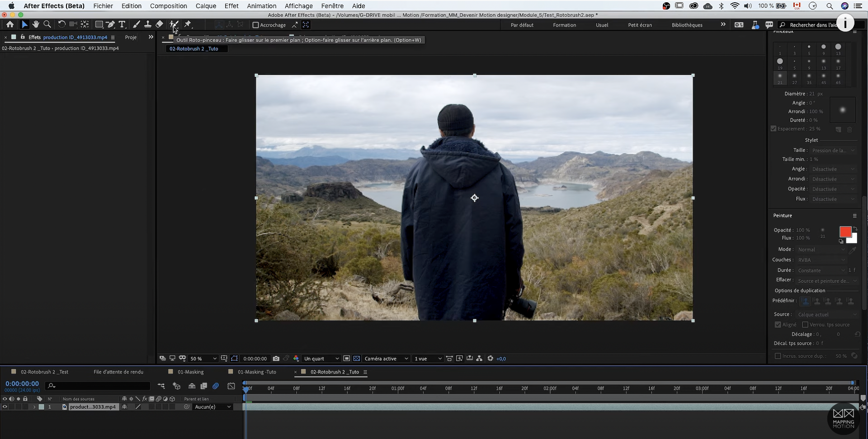Open the Bibliothèques workspace

687,25
